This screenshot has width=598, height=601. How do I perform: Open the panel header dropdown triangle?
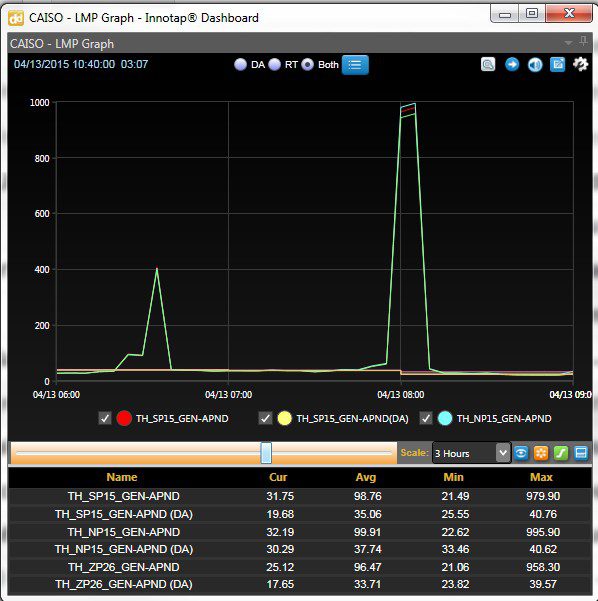coord(568,43)
